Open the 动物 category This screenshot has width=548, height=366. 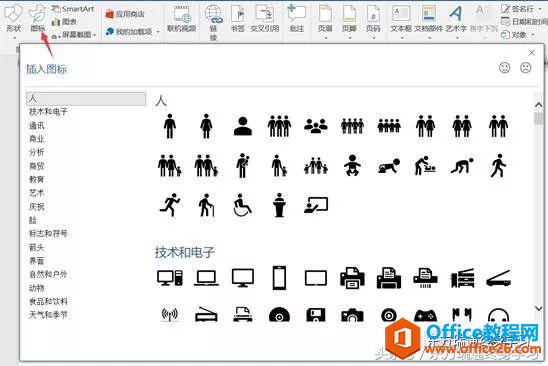tap(37, 288)
